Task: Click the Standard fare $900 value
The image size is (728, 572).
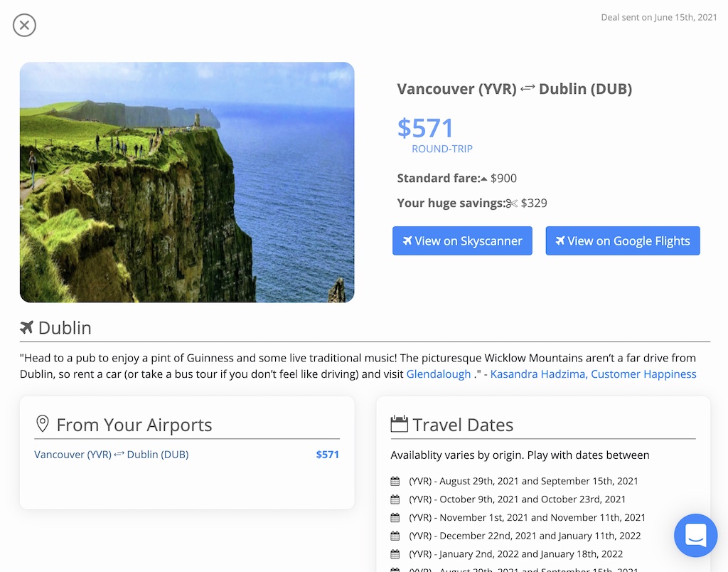Action: tap(503, 179)
